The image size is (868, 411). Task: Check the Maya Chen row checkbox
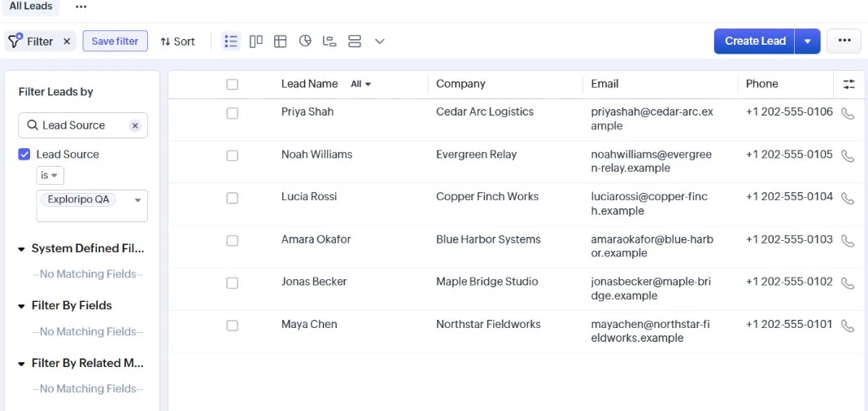click(x=233, y=326)
